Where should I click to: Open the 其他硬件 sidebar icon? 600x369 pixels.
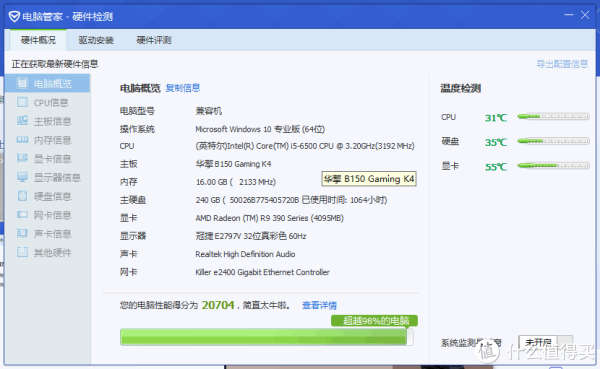pyautogui.click(x=23, y=252)
